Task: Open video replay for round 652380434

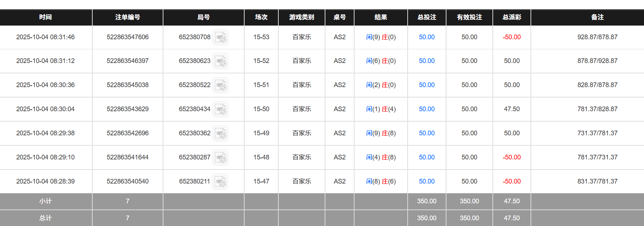Action: [221, 109]
